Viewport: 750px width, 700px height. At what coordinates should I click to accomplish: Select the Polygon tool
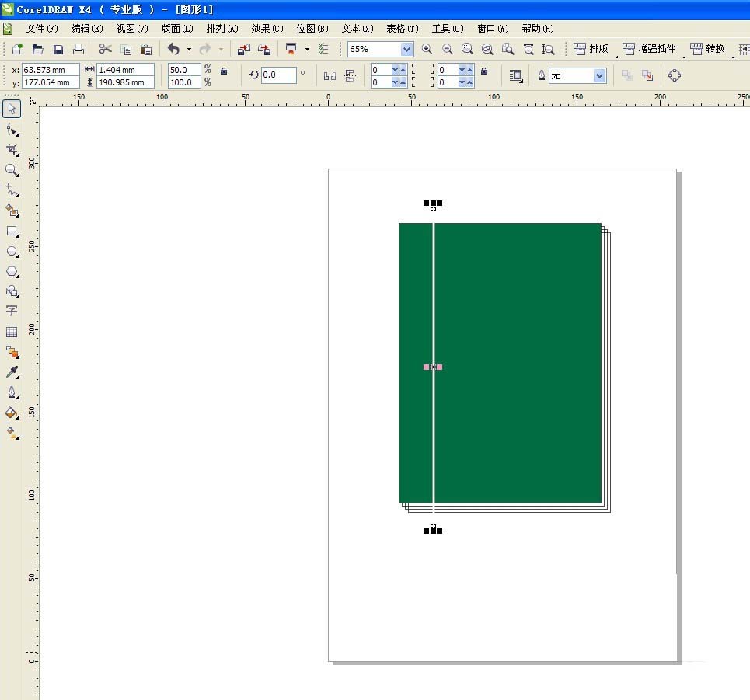click(x=12, y=271)
